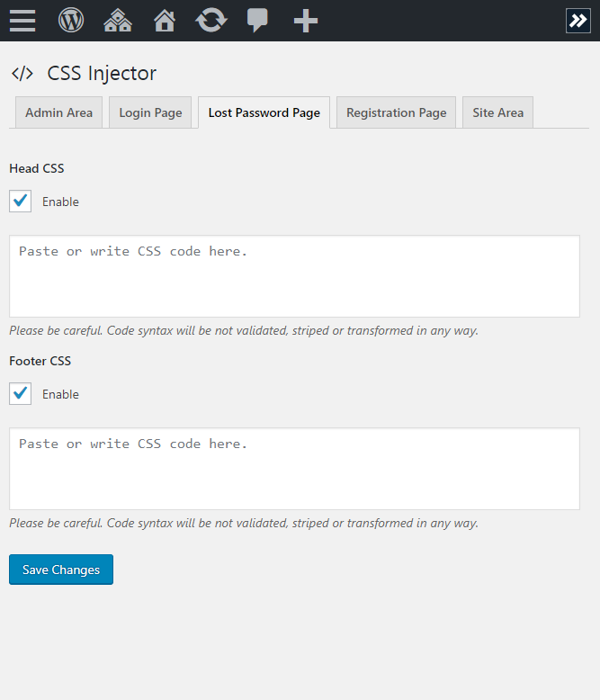
Task: Toggle the Footer CSS Enable checkbox
Action: tap(20, 393)
